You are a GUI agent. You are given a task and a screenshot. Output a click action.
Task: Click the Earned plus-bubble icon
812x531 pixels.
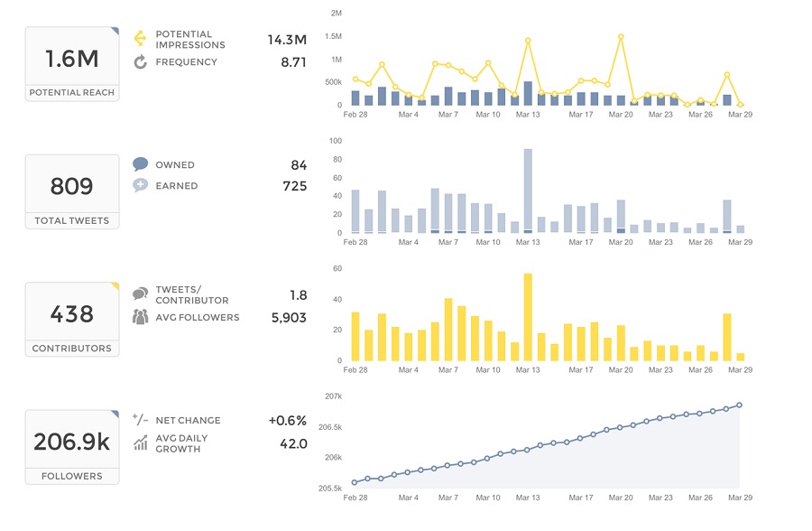[x=141, y=185]
